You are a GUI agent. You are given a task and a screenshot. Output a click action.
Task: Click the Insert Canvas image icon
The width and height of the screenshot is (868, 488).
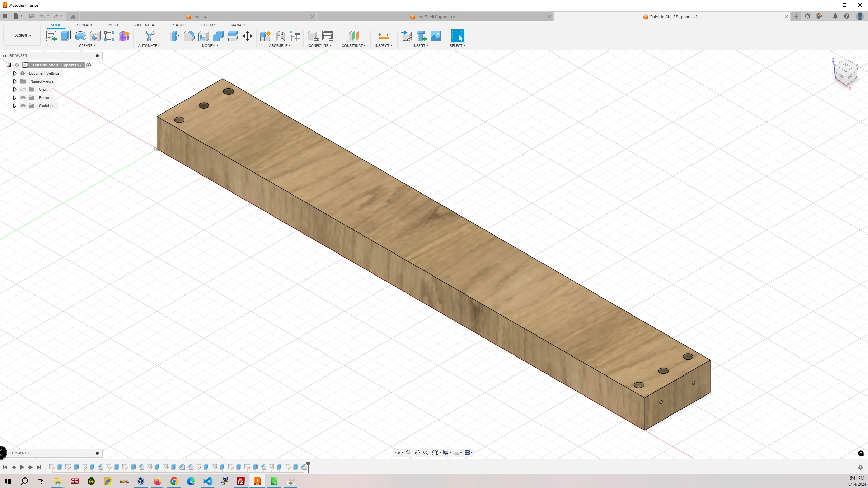tap(436, 36)
